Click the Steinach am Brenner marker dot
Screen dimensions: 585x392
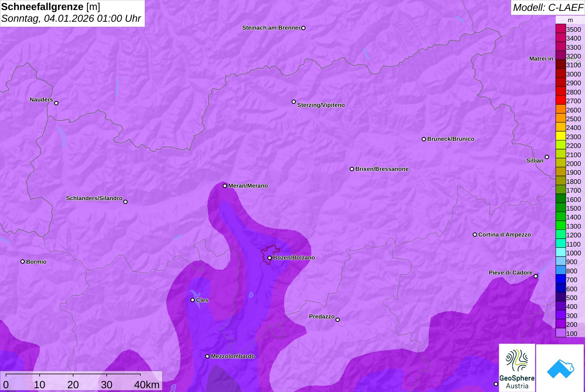tap(303, 28)
